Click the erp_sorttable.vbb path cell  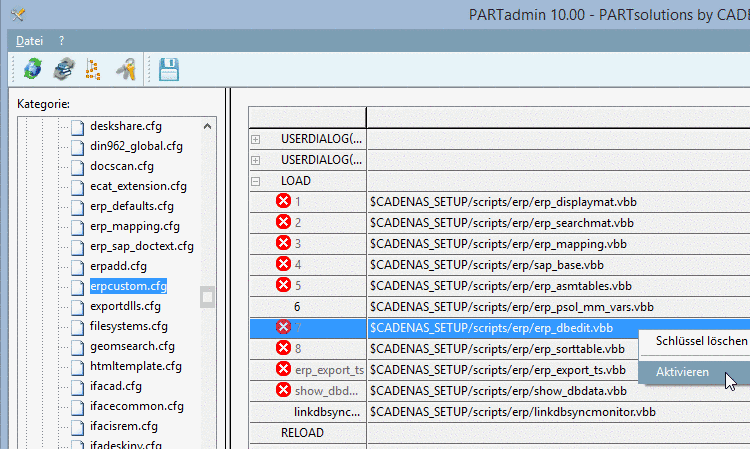click(x=502, y=349)
